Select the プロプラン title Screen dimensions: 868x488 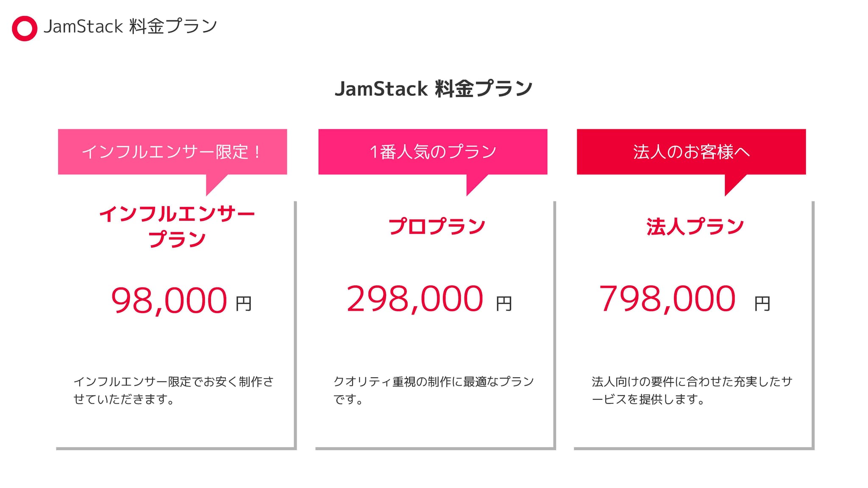click(x=437, y=226)
